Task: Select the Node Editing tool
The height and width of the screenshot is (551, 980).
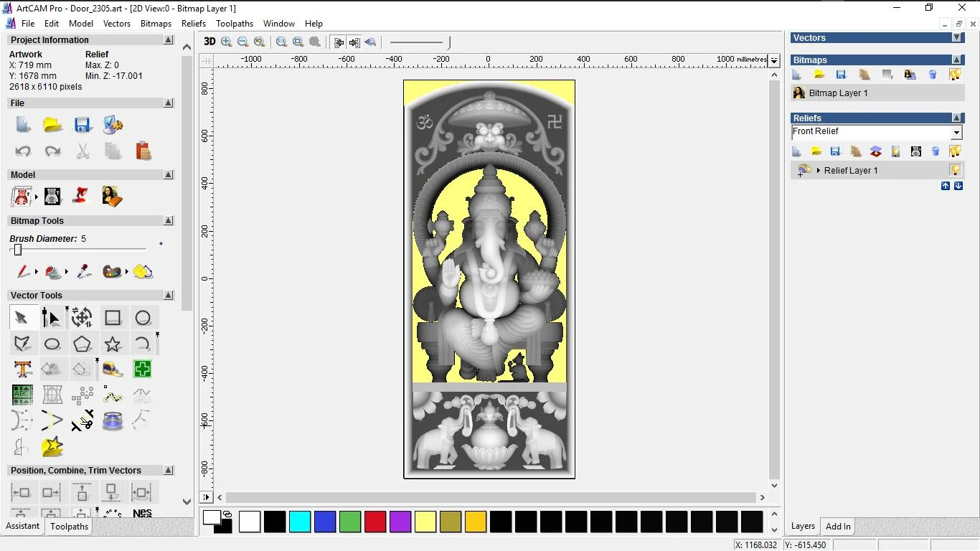Action: point(51,317)
